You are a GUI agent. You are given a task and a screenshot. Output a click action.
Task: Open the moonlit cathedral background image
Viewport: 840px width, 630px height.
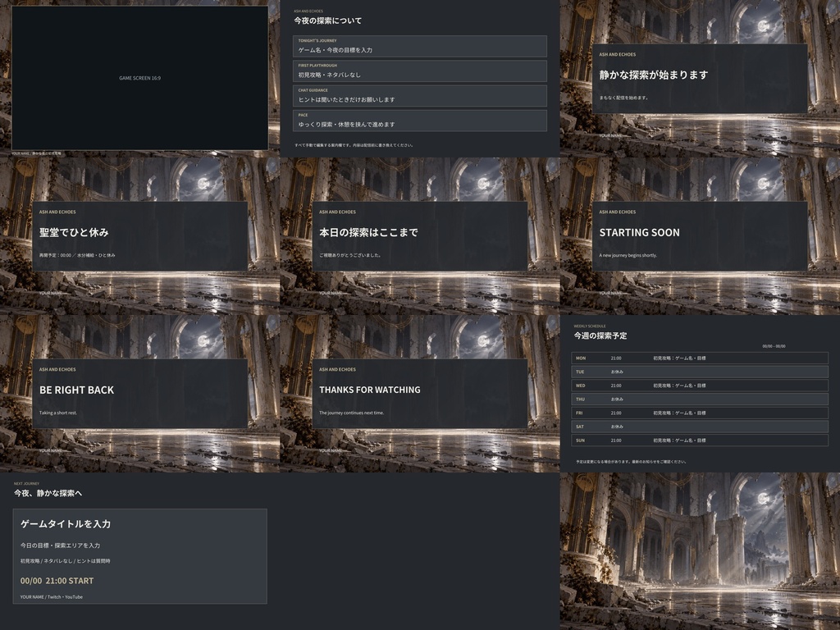(x=700, y=551)
